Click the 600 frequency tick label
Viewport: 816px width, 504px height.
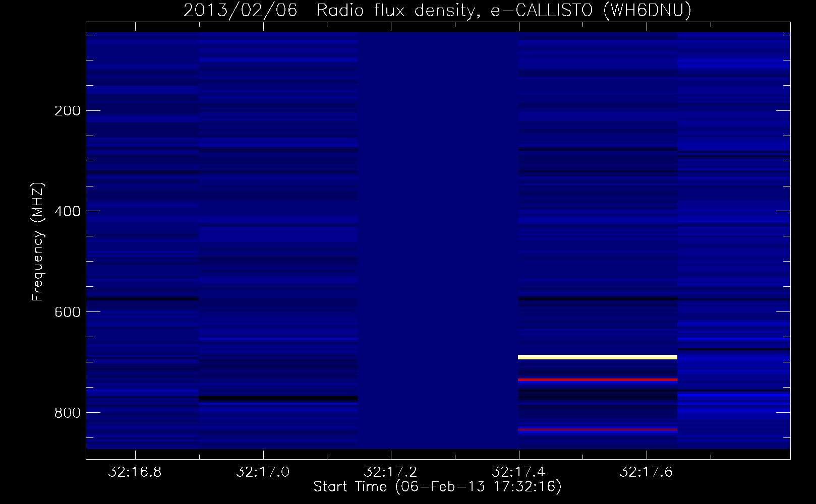[68, 312]
